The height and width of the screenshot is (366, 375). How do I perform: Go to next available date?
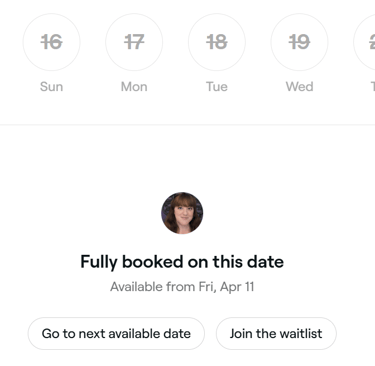[x=116, y=333]
